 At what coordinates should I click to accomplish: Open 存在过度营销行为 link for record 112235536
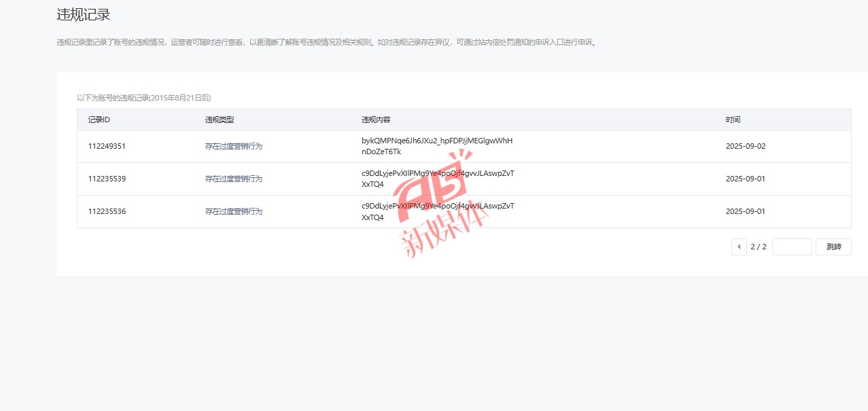(234, 212)
